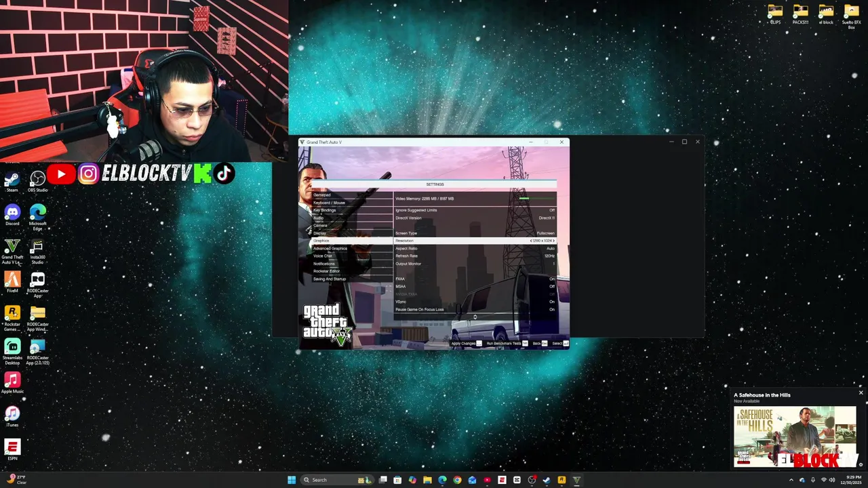
Task: Open the RODECaster App Windows folder
Action: point(37,317)
